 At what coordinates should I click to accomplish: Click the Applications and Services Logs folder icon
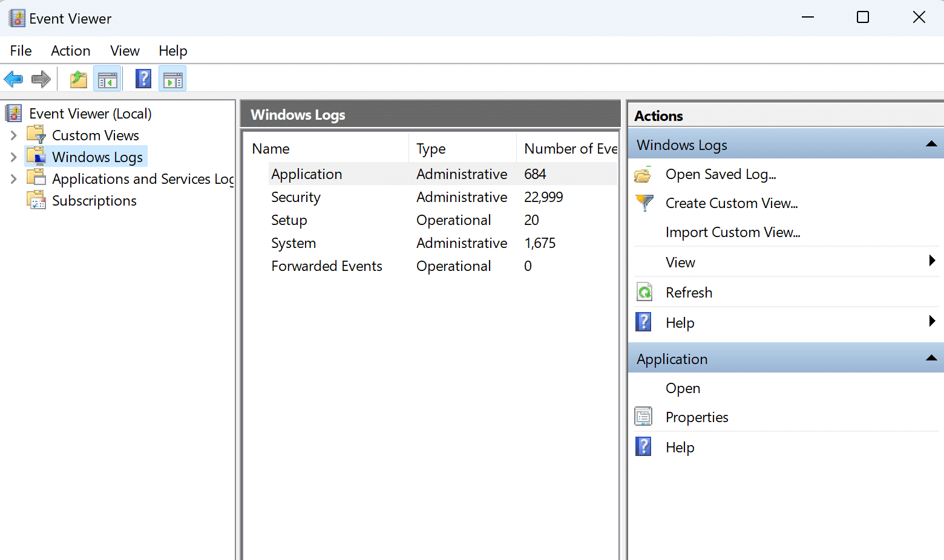pos(36,178)
